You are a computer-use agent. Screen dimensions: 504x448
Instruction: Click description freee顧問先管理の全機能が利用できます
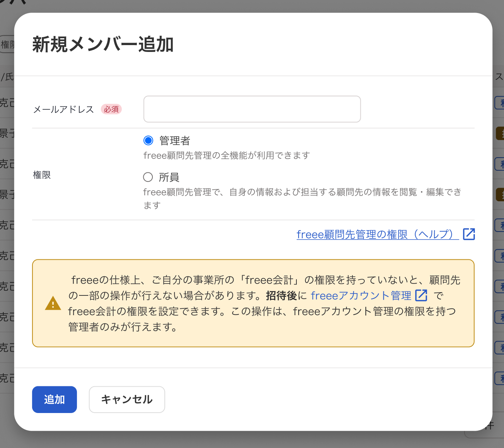(x=227, y=155)
